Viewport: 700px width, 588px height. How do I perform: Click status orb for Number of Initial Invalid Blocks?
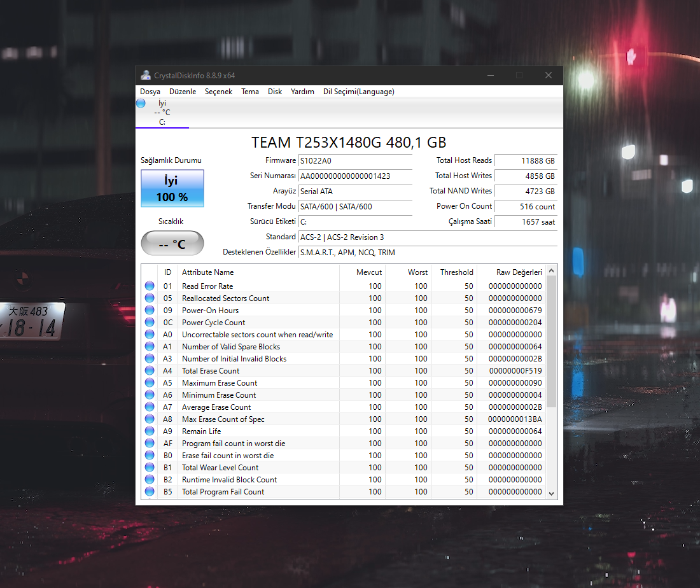[150, 358]
